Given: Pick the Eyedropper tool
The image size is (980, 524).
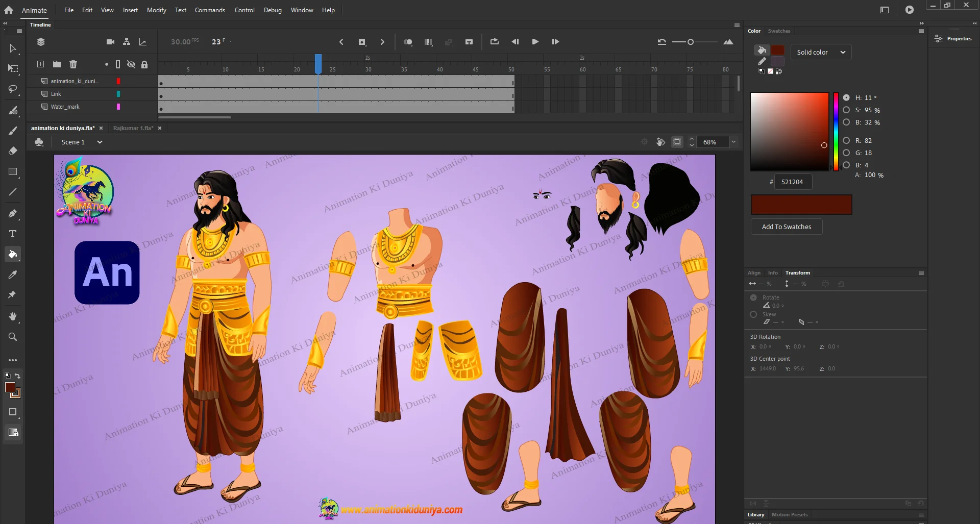Looking at the screenshot, I should (x=13, y=275).
